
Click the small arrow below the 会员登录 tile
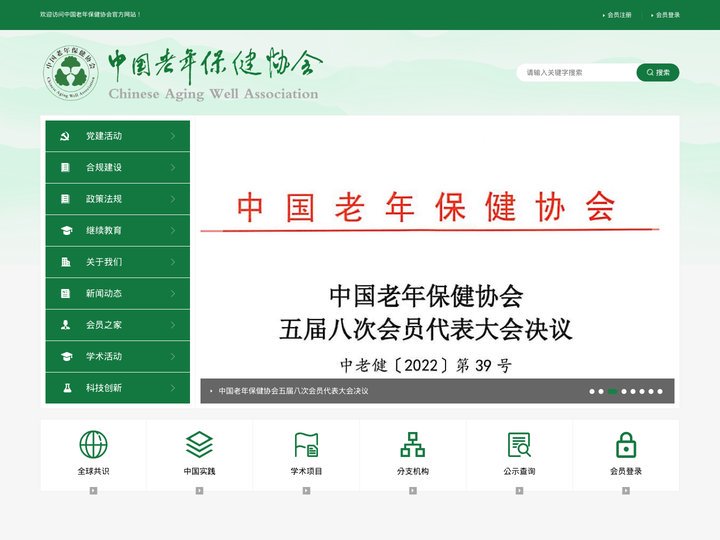(626, 491)
